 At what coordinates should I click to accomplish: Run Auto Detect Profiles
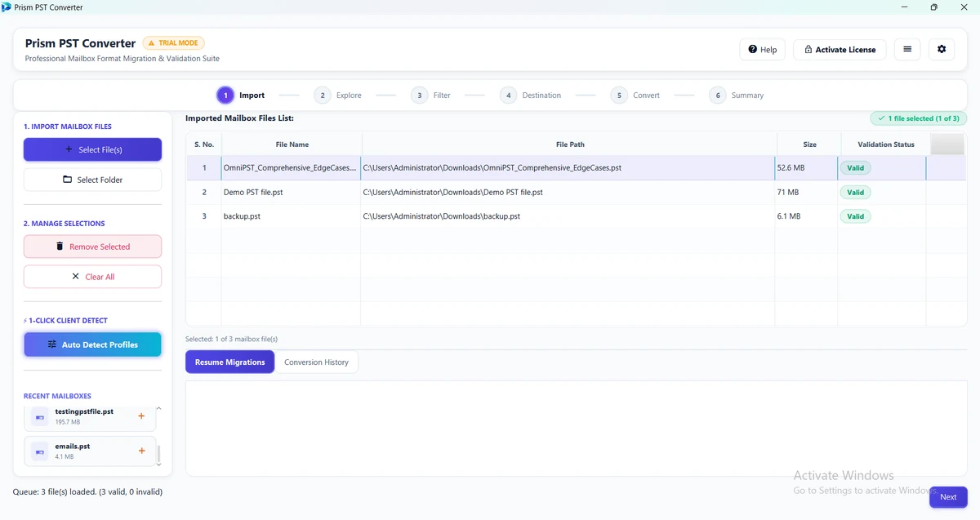pos(92,344)
